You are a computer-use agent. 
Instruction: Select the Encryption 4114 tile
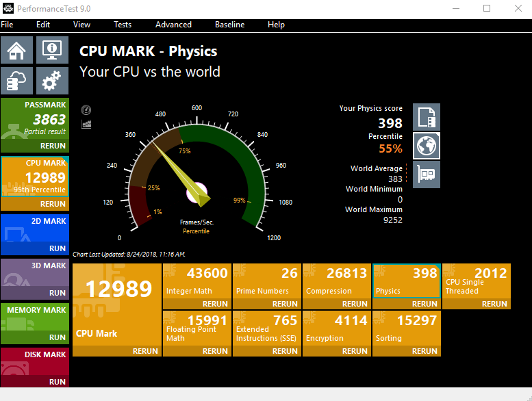point(337,328)
